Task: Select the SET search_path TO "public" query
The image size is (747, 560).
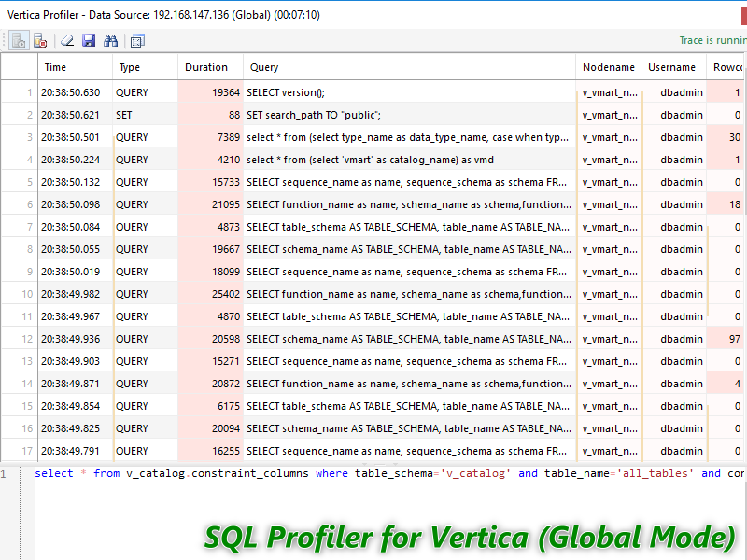Action: point(410,115)
